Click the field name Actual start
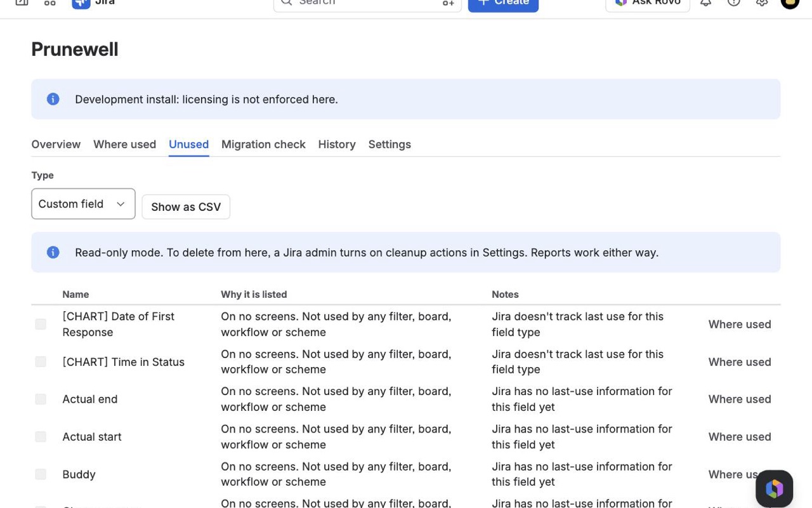This screenshot has height=508, width=812. (x=92, y=437)
